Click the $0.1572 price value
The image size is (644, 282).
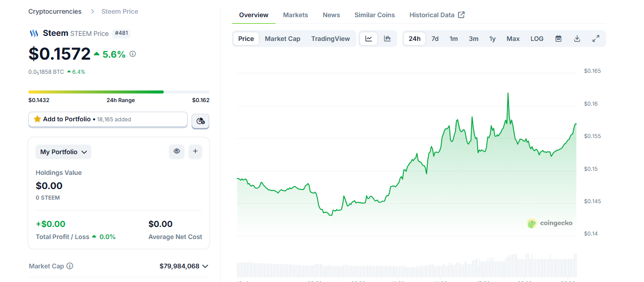(x=60, y=54)
